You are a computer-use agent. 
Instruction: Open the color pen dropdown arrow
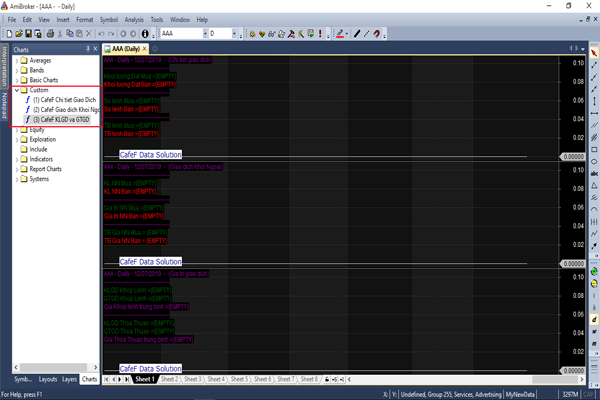coord(347,34)
